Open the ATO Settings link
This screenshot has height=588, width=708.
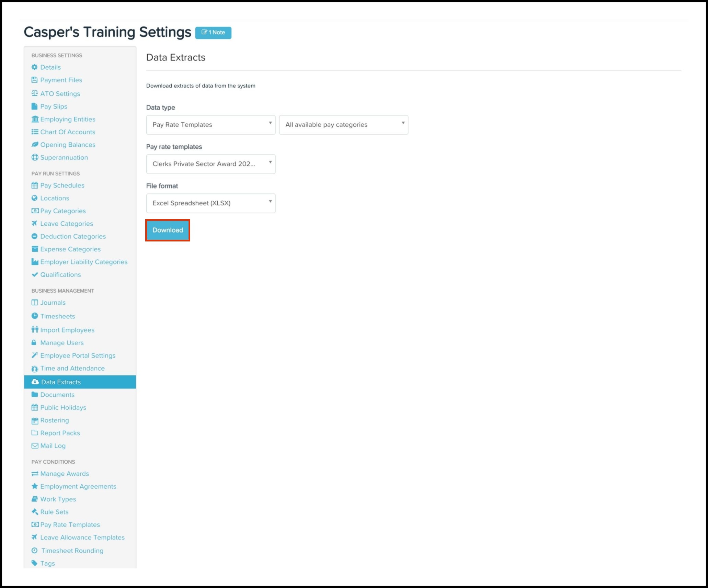point(60,94)
